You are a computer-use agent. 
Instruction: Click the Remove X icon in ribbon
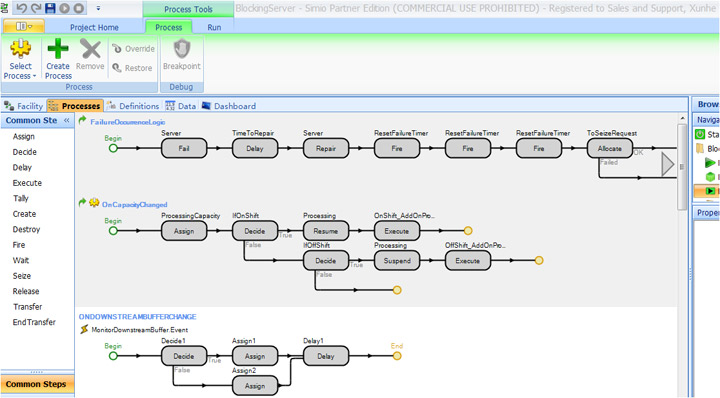pyautogui.click(x=90, y=49)
